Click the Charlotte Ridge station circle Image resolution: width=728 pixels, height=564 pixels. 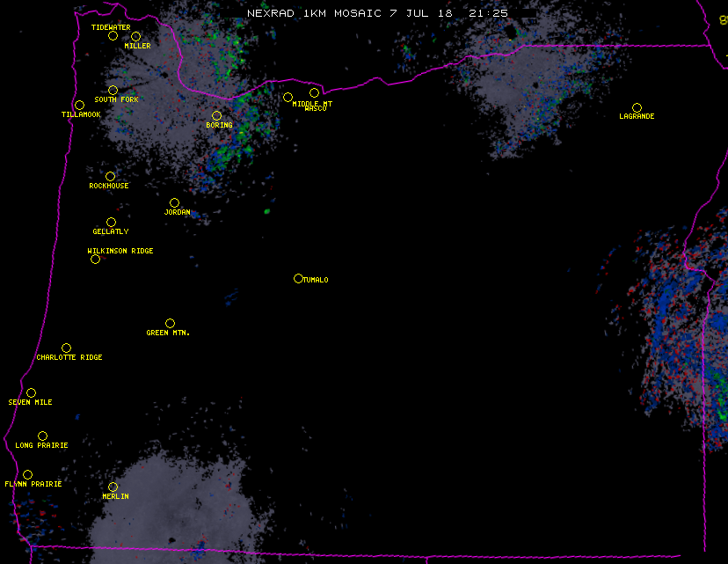pyautogui.click(x=66, y=348)
